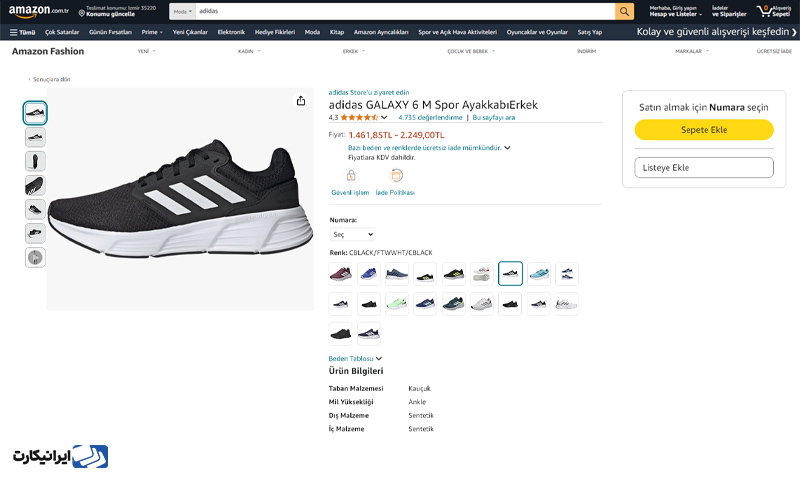Click Sonuçlara dön back link
Image resolution: width=800 pixels, height=477 pixels.
51,79
